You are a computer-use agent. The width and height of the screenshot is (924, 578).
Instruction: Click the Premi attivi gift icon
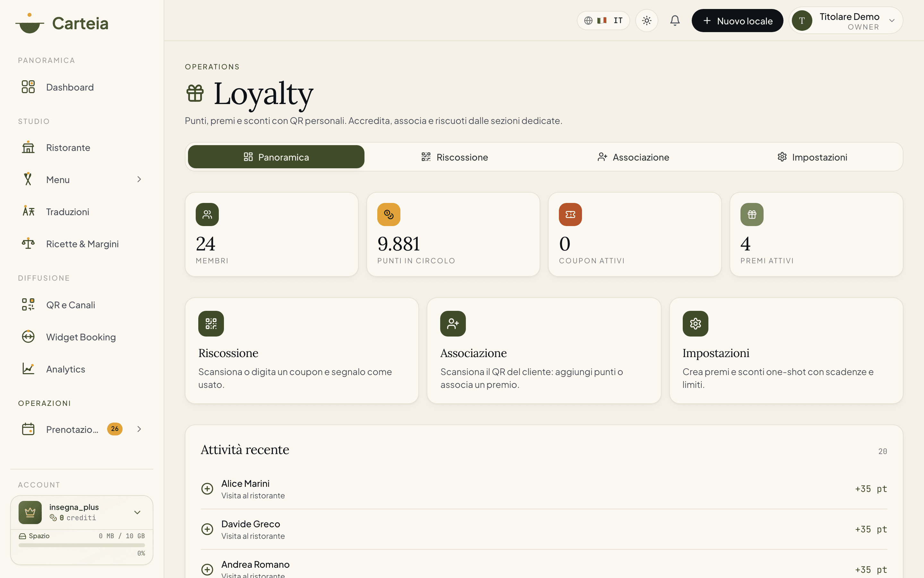[752, 215]
